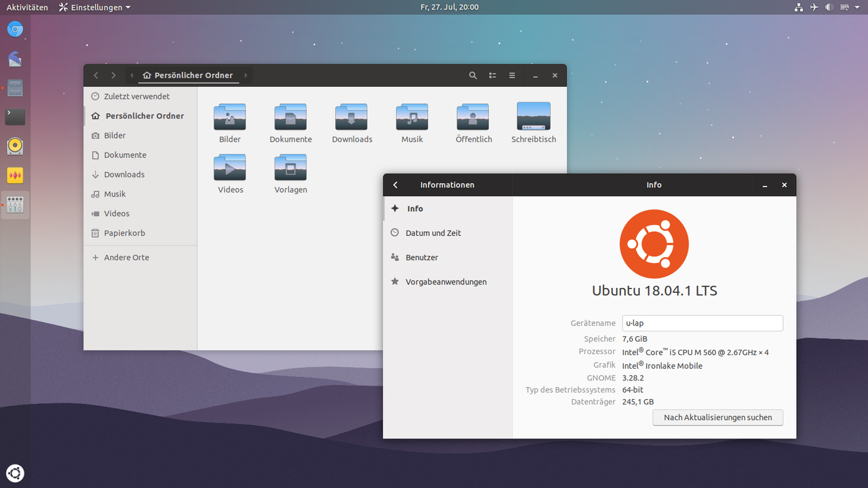The image size is (868, 488).
Task: Click Persönlicher Ordner path button
Action: [187, 75]
